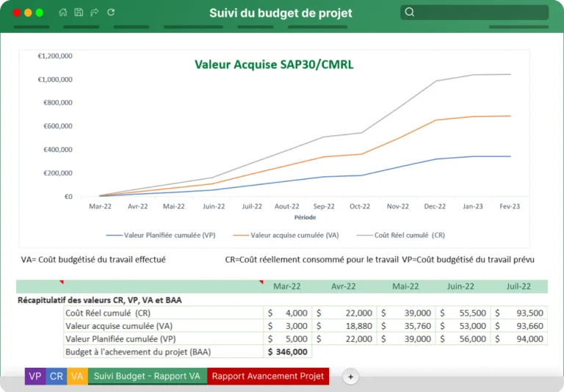Switch to the VP sheet tab
Image resolution: width=564 pixels, height=392 pixels.
click(x=35, y=376)
